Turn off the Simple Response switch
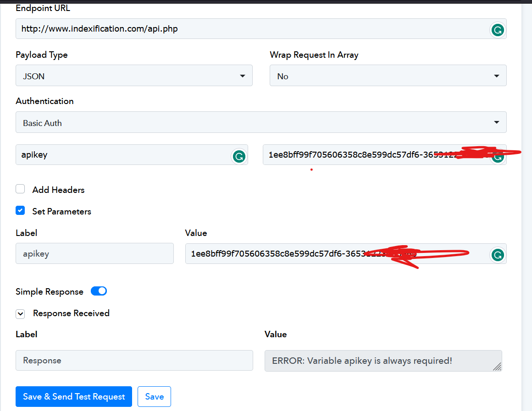 pyautogui.click(x=99, y=291)
